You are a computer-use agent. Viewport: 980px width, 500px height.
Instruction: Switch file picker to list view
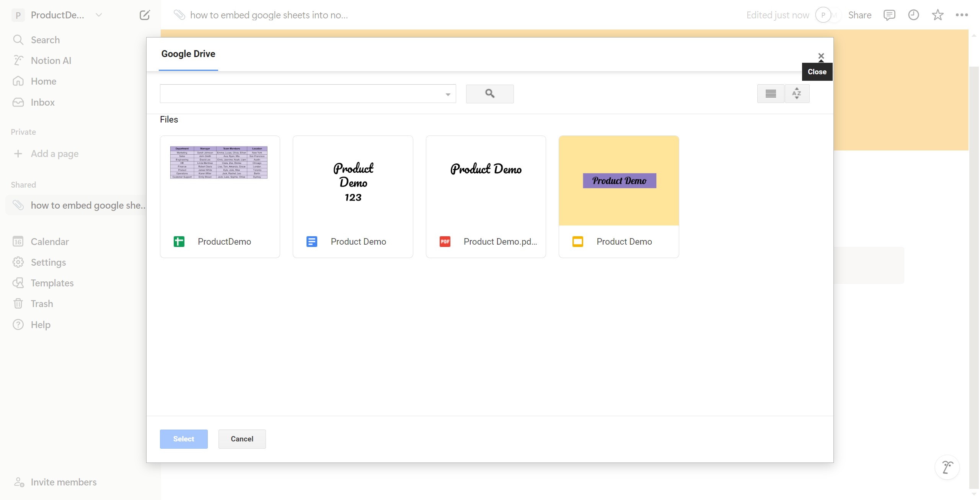(771, 93)
